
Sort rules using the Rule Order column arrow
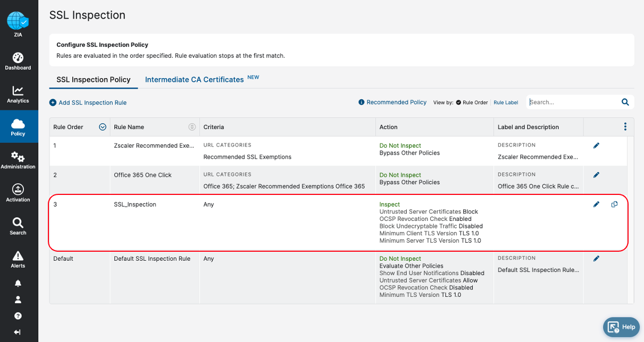(103, 127)
